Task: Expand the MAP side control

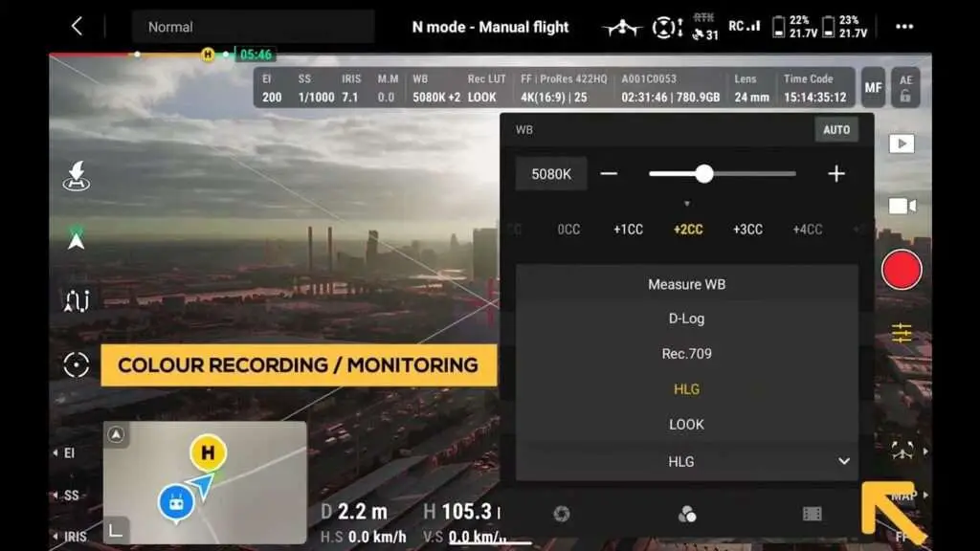Action: click(909, 496)
